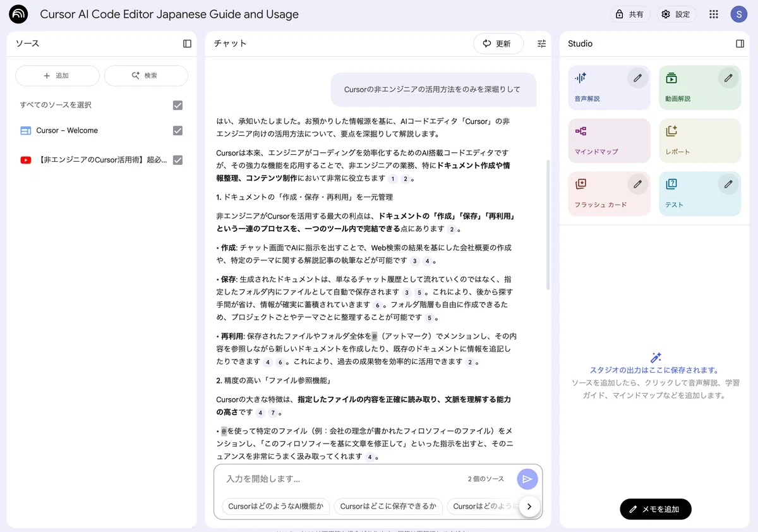Image resolution: width=758 pixels, height=532 pixels.
Task: Create a テスト quiz
Action: point(700,194)
